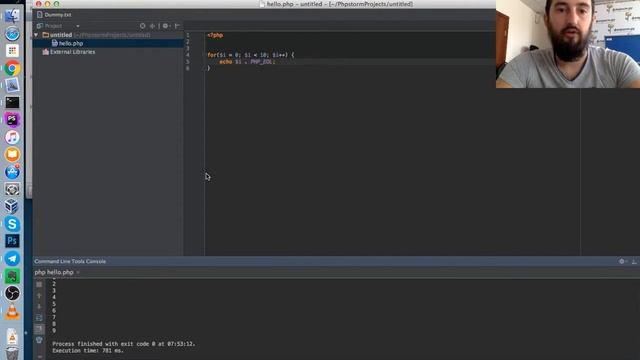Click the closing brace on line 6

pos(209,68)
